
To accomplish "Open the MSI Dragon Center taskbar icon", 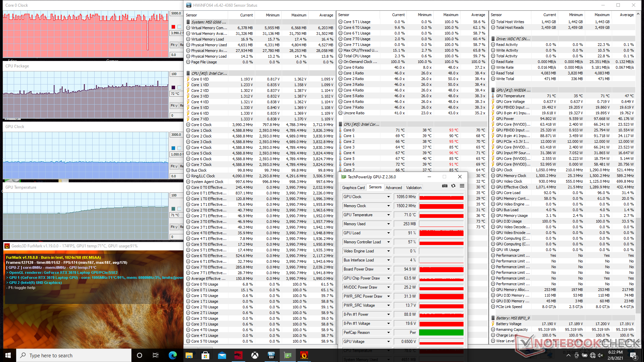I will [238, 355].
